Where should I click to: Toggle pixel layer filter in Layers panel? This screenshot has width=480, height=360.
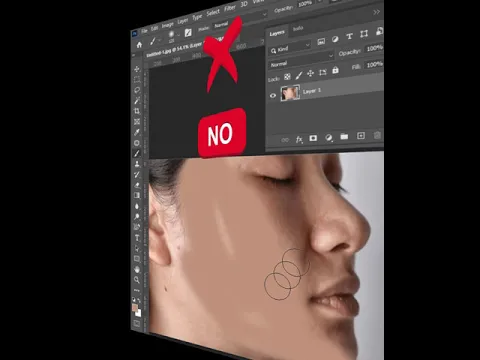[321, 42]
